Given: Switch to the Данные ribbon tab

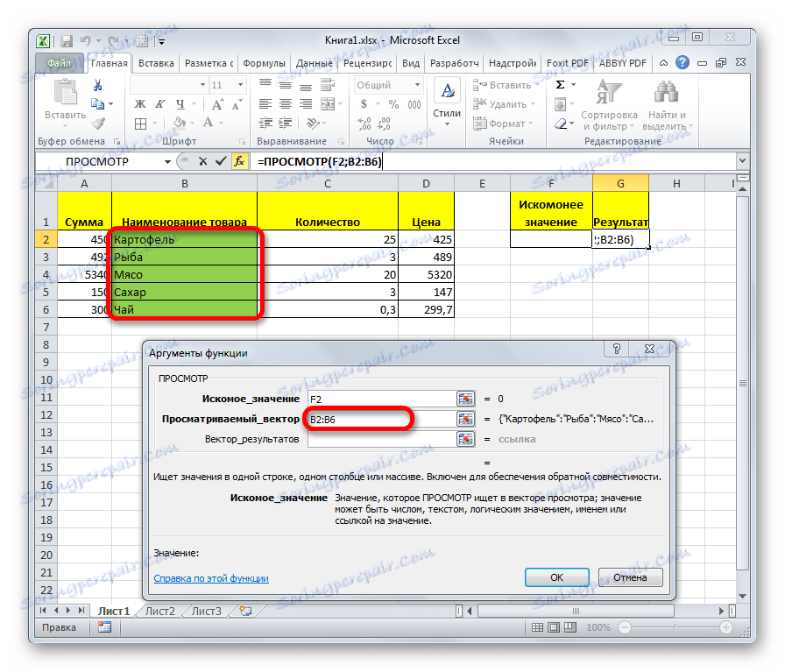Looking at the screenshot, I should pyautogui.click(x=314, y=63).
